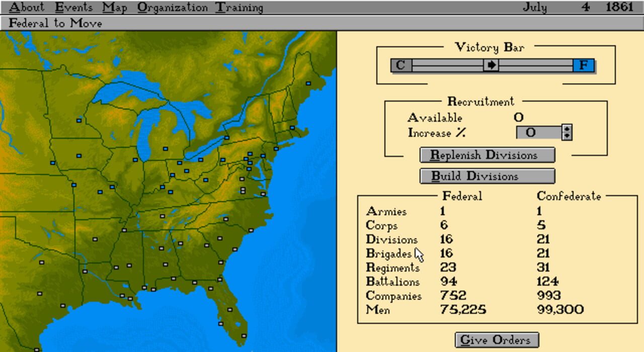Click the 'Federal to Move' status bar
The image size is (644, 352).
coord(55,23)
